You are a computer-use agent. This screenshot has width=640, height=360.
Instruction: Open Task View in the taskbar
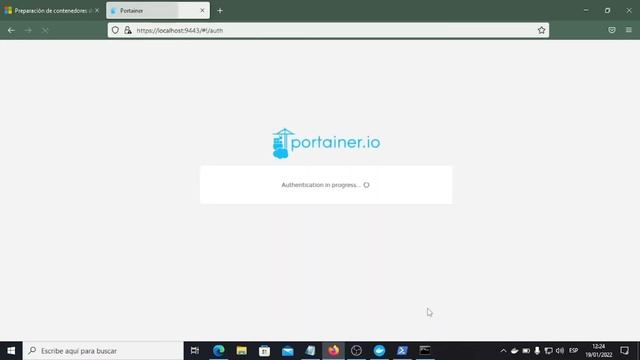coord(195,351)
